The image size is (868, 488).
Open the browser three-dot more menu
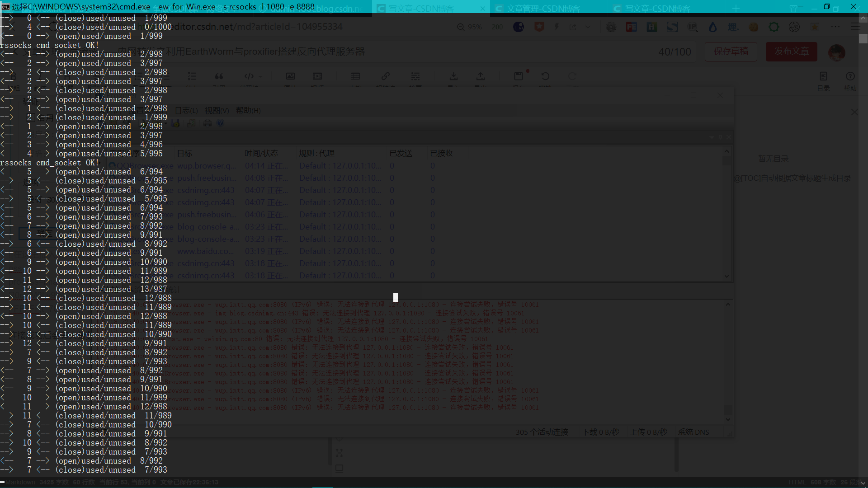tap(835, 27)
